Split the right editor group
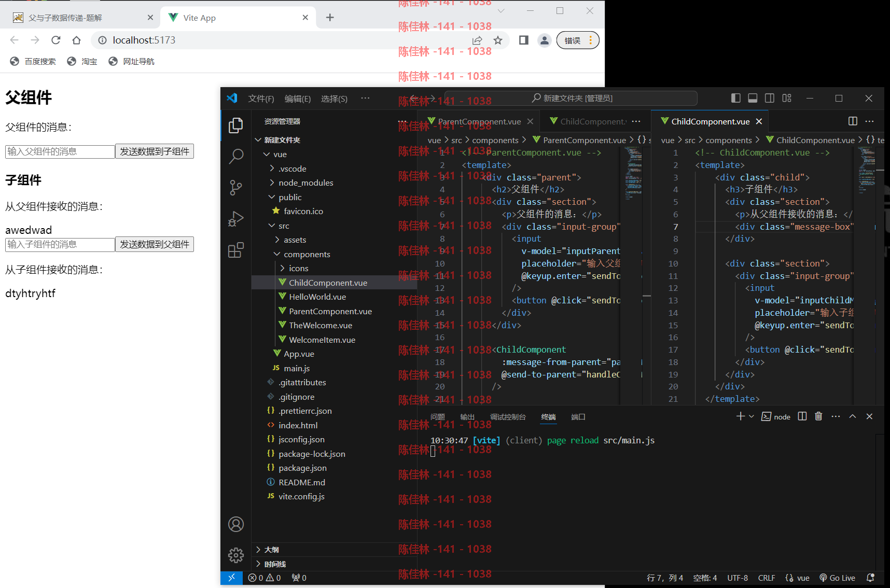Viewport: 890px width, 588px height. point(853,121)
